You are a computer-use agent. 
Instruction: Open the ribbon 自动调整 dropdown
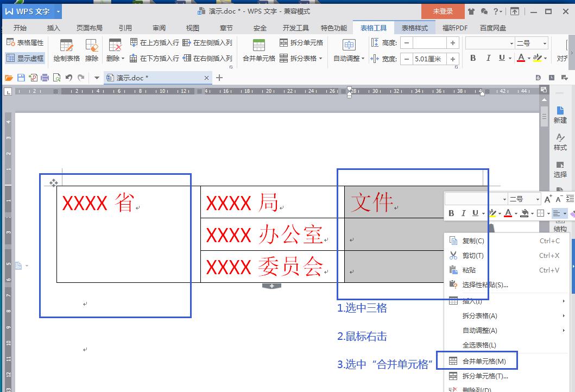pos(349,50)
